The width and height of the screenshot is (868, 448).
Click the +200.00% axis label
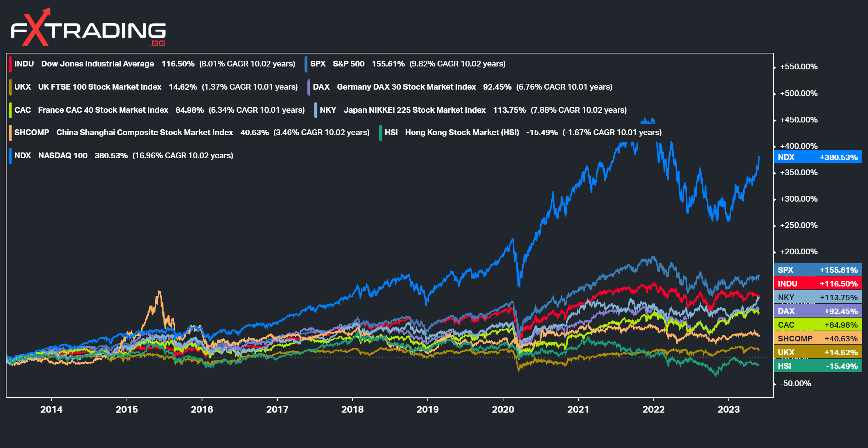click(x=799, y=252)
